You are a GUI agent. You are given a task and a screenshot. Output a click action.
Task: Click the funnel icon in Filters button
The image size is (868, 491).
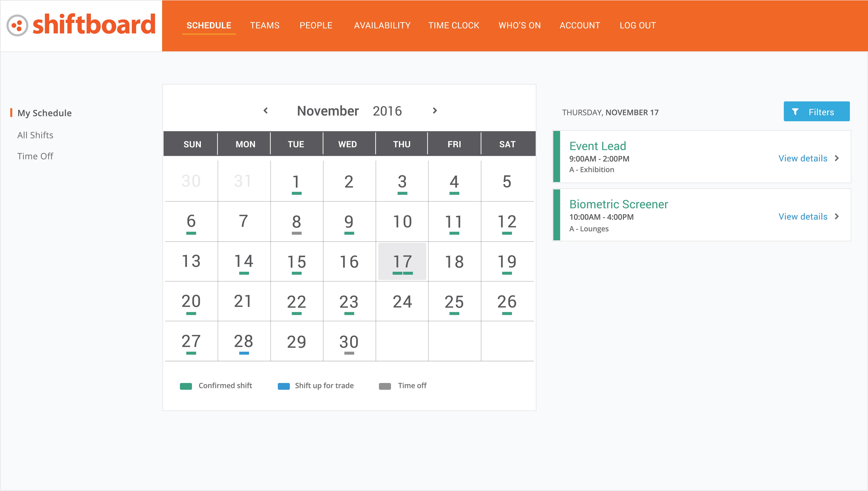click(x=795, y=112)
